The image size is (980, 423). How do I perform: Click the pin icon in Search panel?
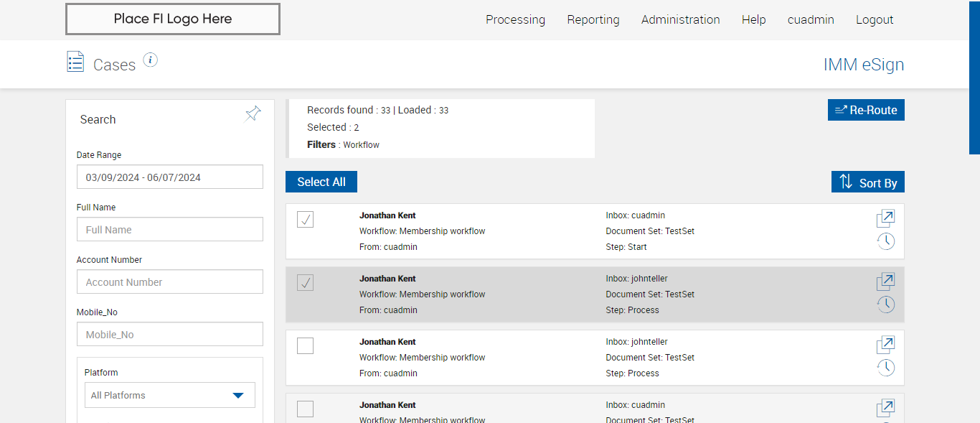pos(253,113)
